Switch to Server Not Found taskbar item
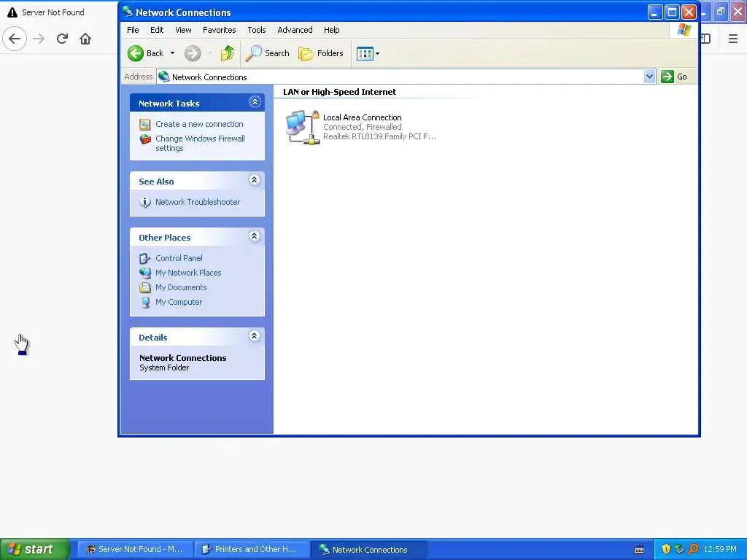747x560 pixels. (x=135, y=550)
